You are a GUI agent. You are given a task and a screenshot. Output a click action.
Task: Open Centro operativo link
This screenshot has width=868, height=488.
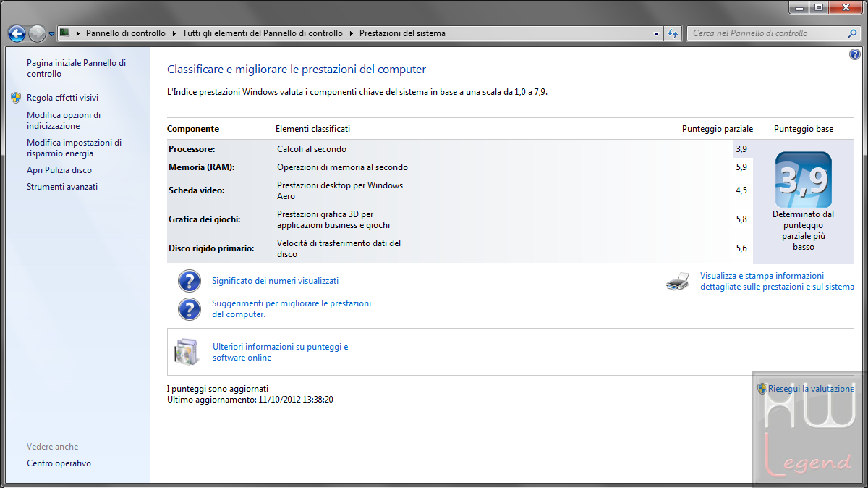click(59, 463)
